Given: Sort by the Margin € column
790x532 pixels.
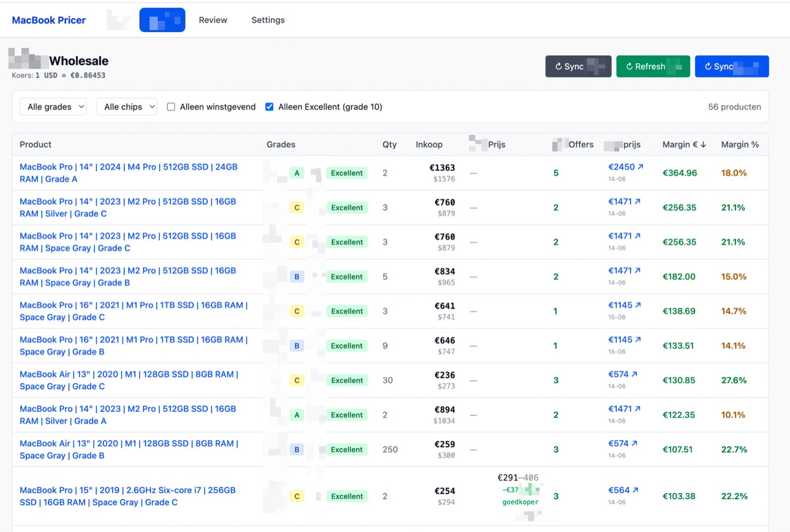Looking at the screenshot, I should [684, 144].
